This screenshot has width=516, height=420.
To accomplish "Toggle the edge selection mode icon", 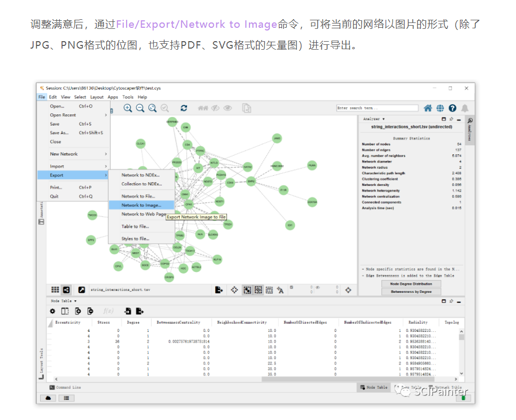I will coord(259,290).
